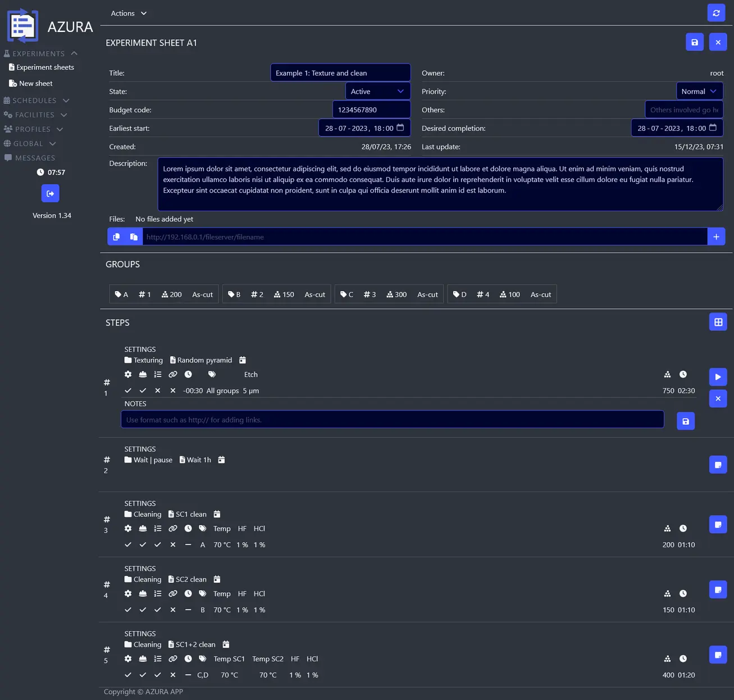Save Experiment Sheet A1 via the header disk icon

[695, 42]
